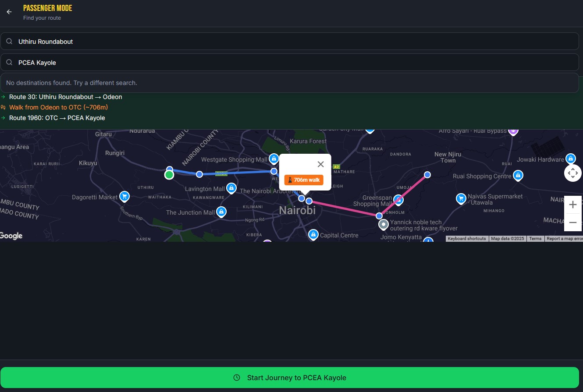
Task: Open the Lavington Mall map pin
Action: (231, 188)
